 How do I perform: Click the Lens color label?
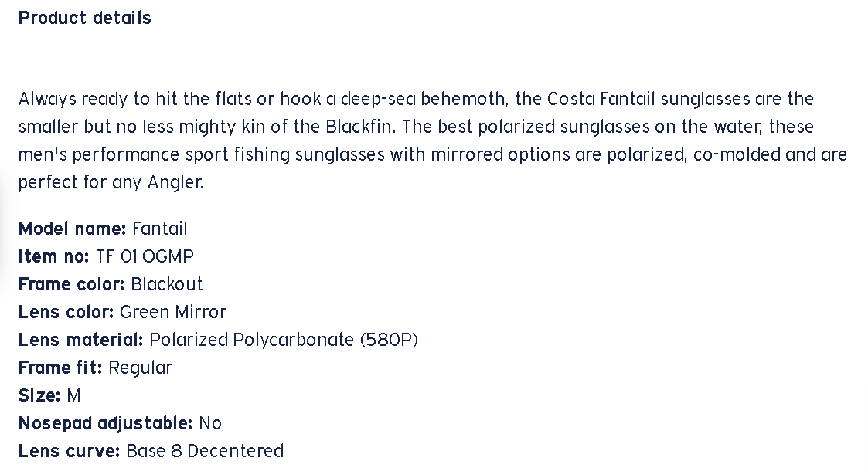click(66, 312)
